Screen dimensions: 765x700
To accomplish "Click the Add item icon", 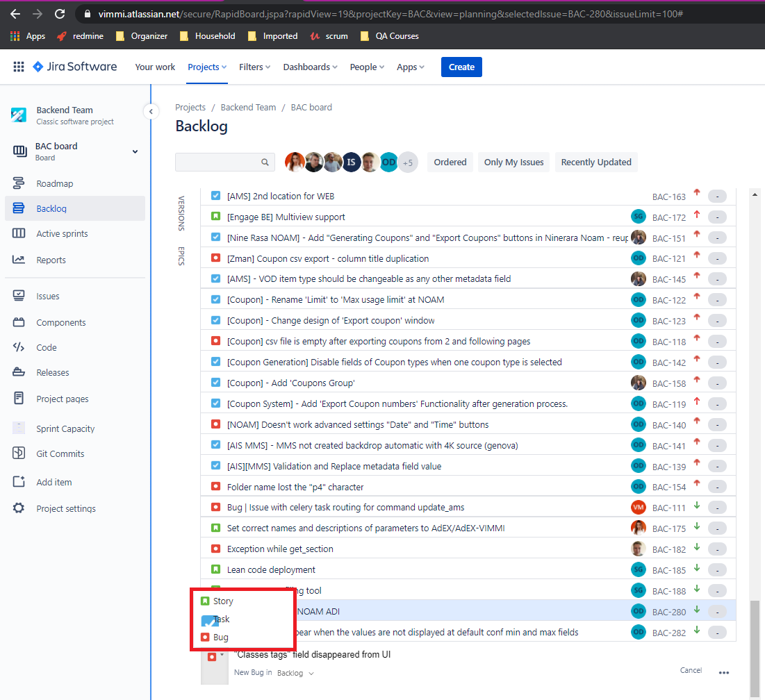I will coord(19,482).
